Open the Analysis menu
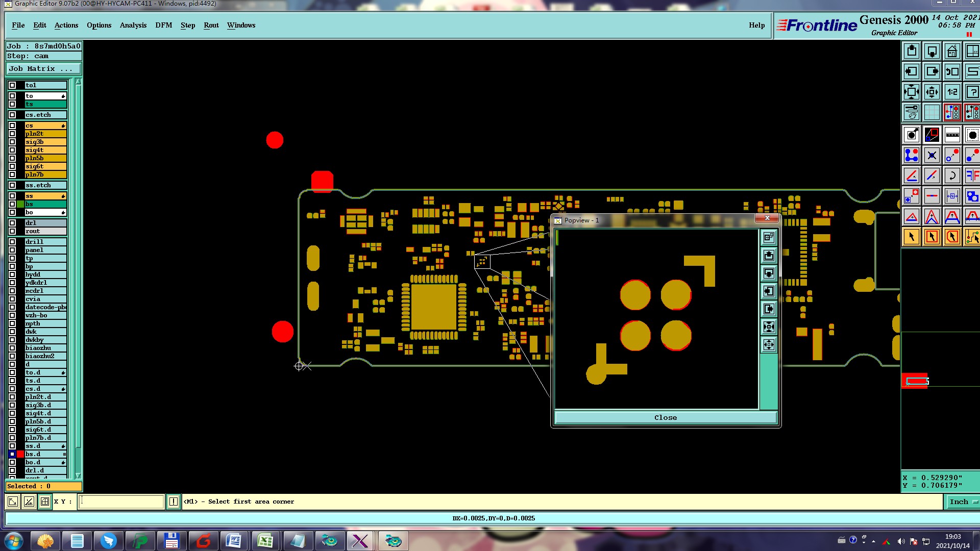Screen dimensions: 980x551 click(x=133, y=26)
